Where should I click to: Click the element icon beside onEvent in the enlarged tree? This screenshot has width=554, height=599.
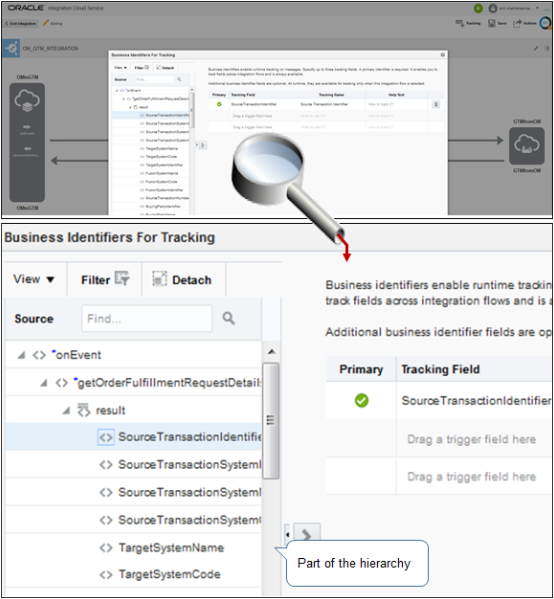pyautogui.click(x=39, y=355)
